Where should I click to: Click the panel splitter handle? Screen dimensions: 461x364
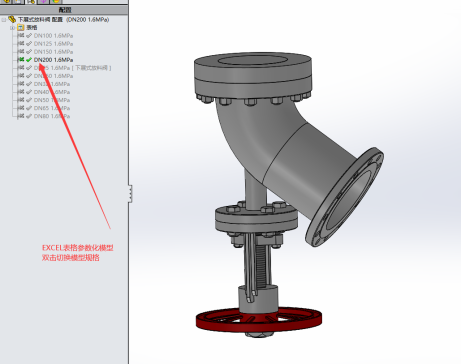pos(130,193)
